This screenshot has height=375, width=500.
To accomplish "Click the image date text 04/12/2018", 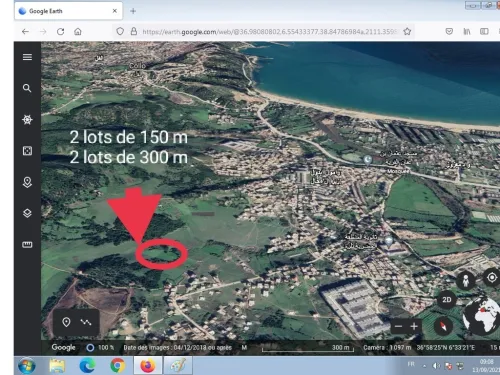I will point(178,348).
